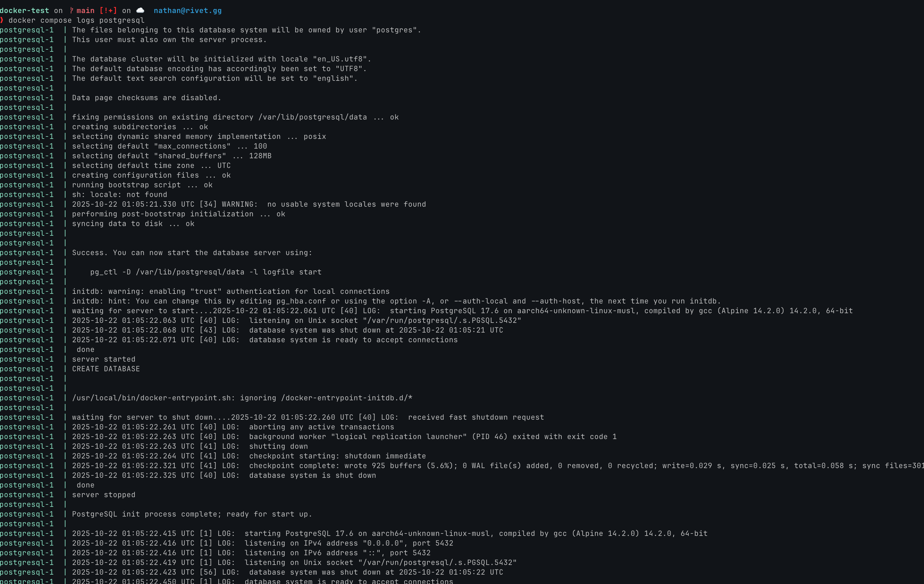Viewport: 924px width, 584px height.
Task: Click the nathan@rivet.gg account text
Action: tap(188, 10)
